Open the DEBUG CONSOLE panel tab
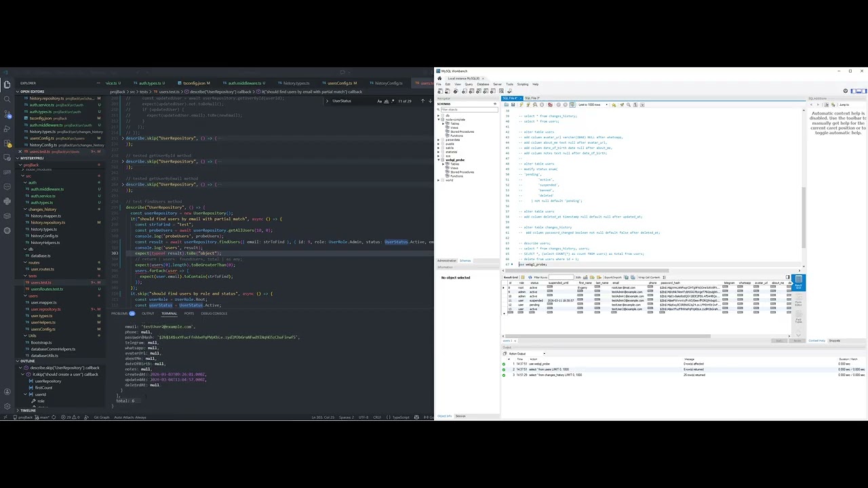The height and width of the screenshot is (488, 868). [x=214, y=313]
